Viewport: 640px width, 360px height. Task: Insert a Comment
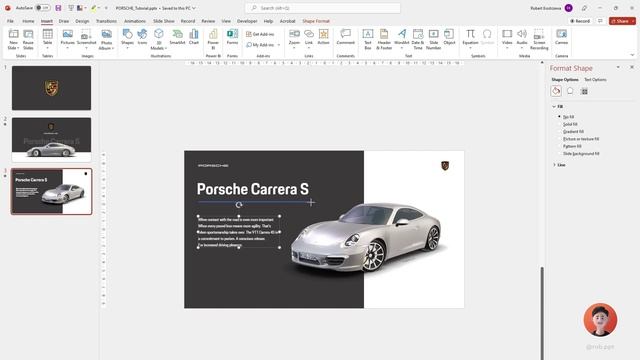click(x=346, y=37)
